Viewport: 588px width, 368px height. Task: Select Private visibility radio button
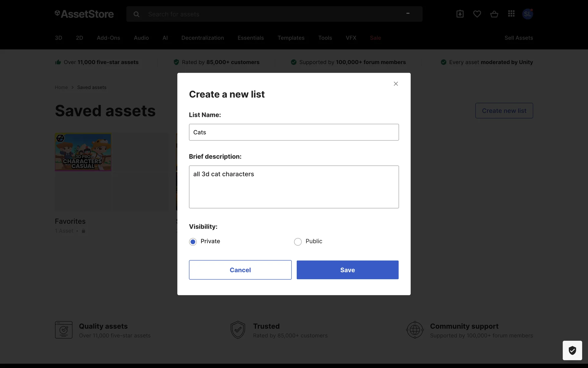click(193, 242)
